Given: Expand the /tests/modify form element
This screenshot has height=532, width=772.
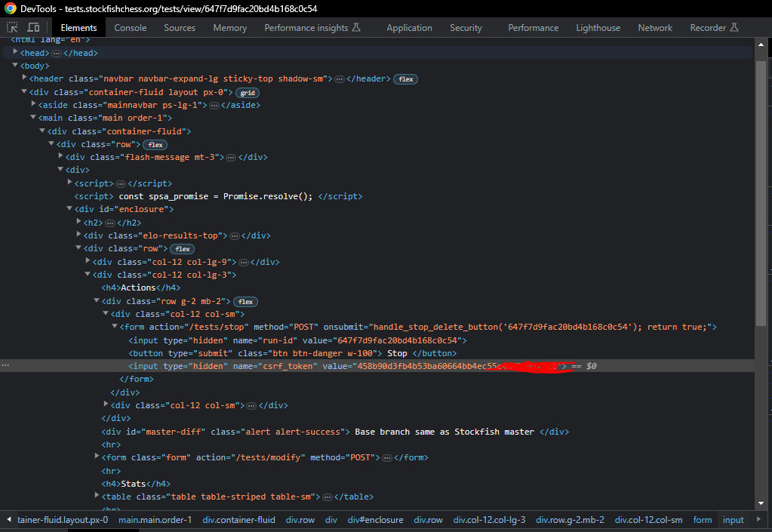Looking at the screenshot, I should click(x=98, y=457).
